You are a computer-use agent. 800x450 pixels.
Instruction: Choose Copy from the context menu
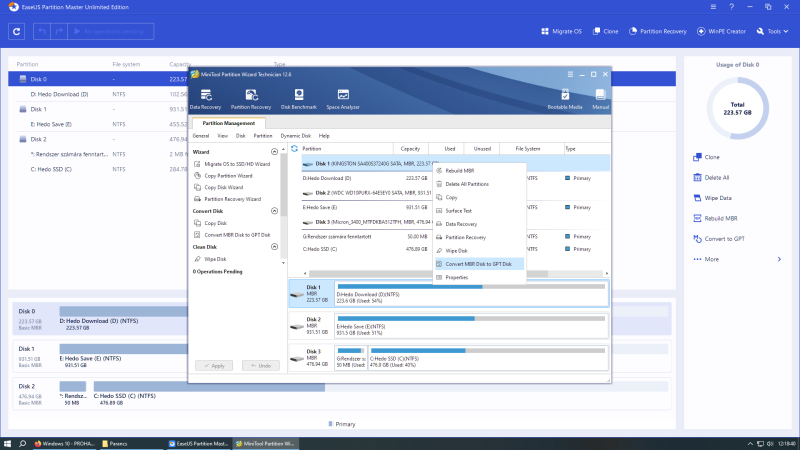tap(479, 197)
